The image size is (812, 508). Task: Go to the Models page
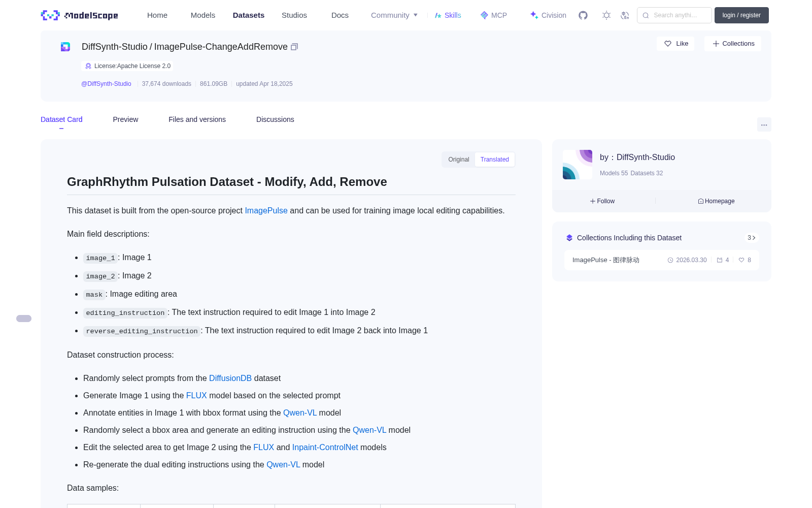coord(203,15)
